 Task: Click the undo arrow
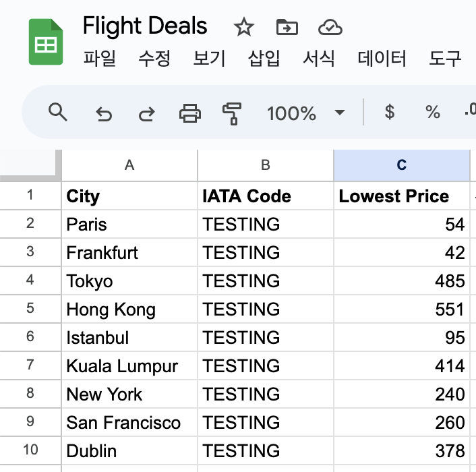[x=103, y=113]
